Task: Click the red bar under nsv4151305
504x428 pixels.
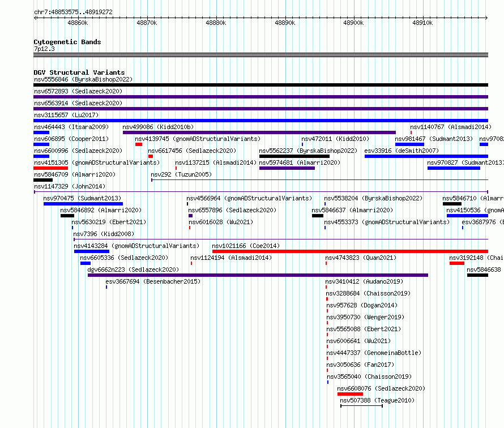Action: [51, 168]
